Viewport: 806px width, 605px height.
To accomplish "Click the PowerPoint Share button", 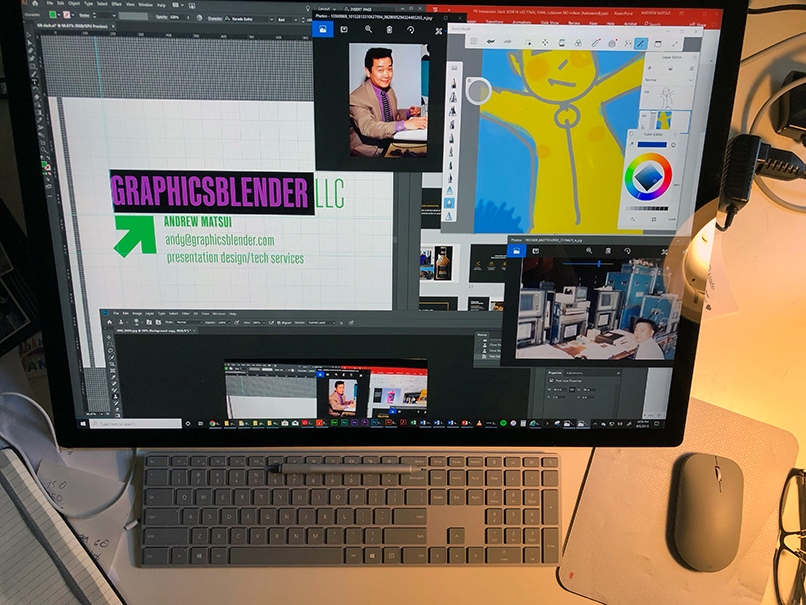I will pyautogui.click(x=700, y=24).
